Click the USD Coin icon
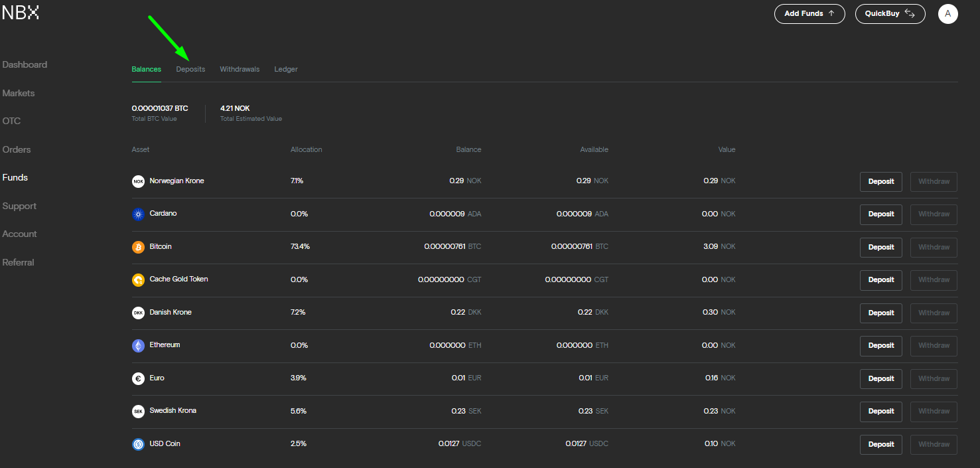This screenshot has height=468, width=980. pos(138,444)
